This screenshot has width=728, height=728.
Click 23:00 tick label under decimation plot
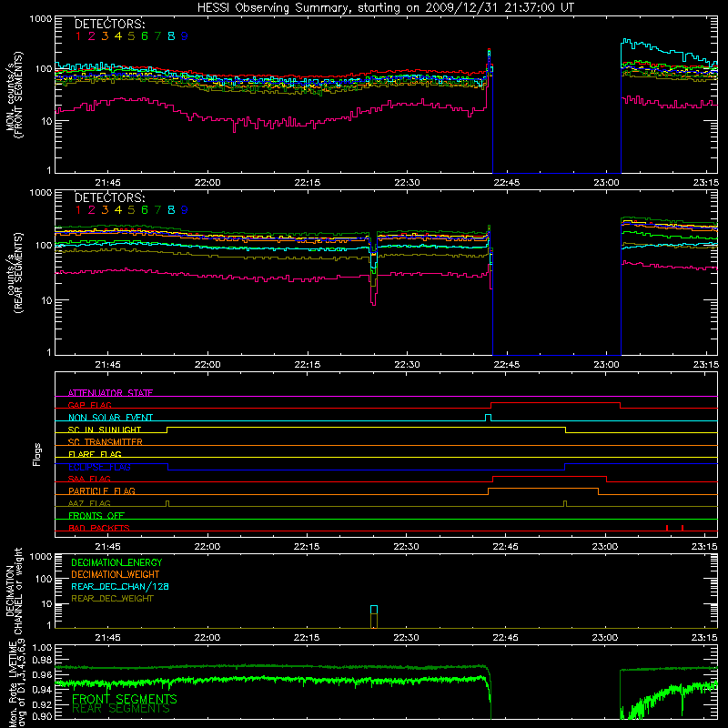[605, 638]
